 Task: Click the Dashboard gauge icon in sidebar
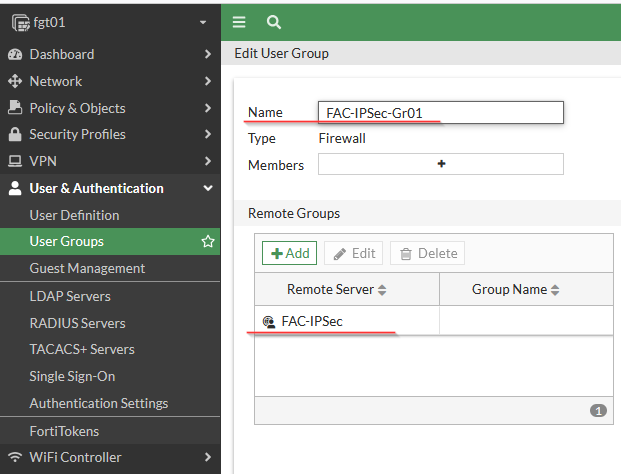(x=15, y=54)
